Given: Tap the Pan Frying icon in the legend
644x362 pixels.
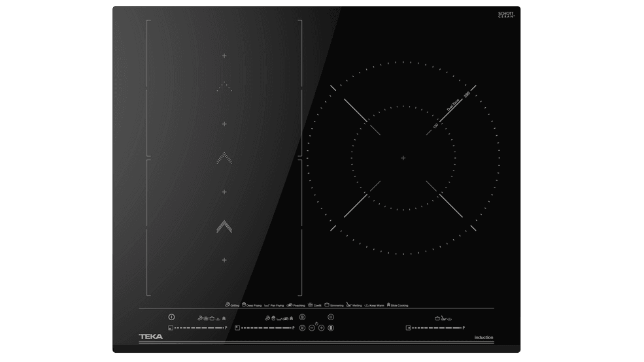Looking at the screenshot, I should pos(267,304).
